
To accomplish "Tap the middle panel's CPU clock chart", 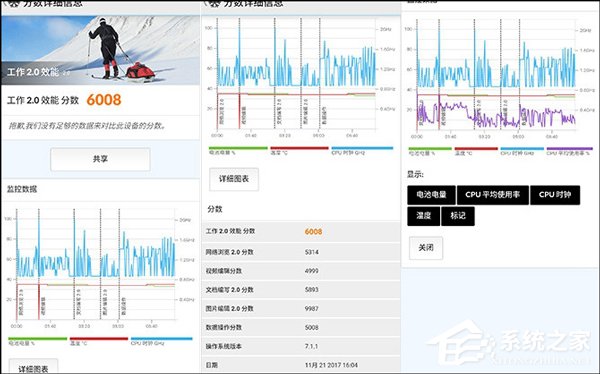I will 300,78.
